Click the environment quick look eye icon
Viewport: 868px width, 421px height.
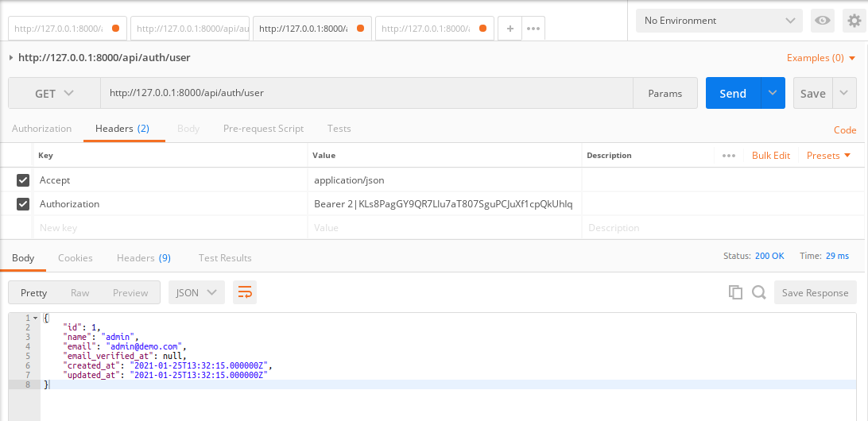pos(823,21)
